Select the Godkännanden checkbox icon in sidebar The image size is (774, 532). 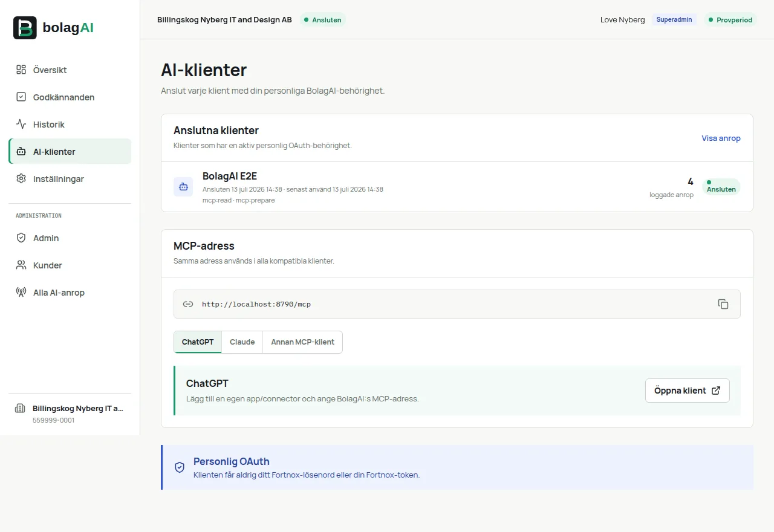21,97
